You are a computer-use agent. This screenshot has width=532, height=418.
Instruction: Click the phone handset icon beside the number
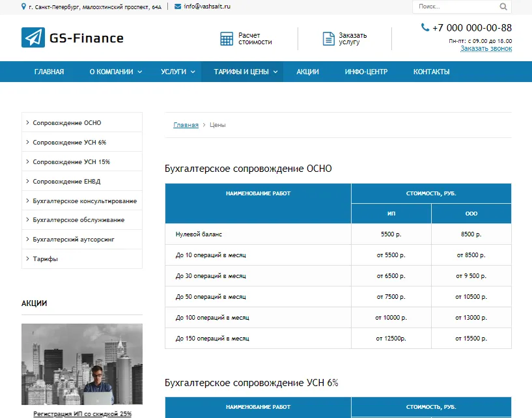[x=425, y=28]
